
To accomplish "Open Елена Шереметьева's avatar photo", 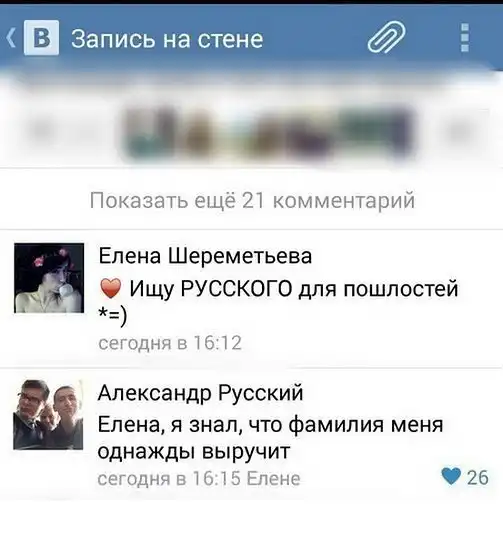I will 49,278.
